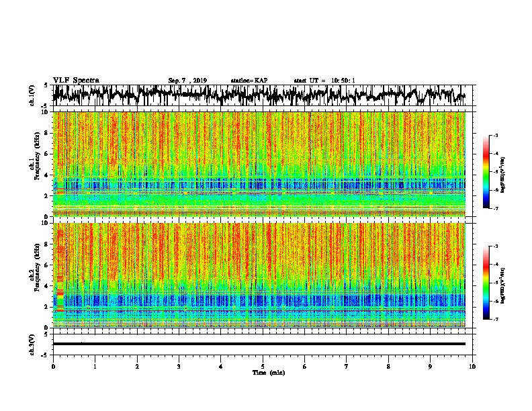Click the "10" kHz tick on ch.2 frequency axis
The width and height of the screenshot is (532, 411).
pyautogui.click(x=45, y=223)
